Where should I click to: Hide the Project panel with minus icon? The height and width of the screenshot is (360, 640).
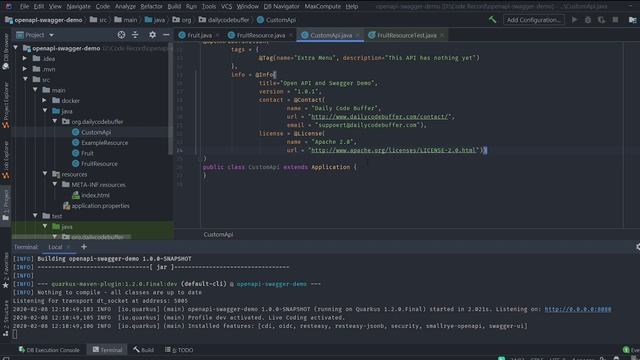[x=166, y=35]
